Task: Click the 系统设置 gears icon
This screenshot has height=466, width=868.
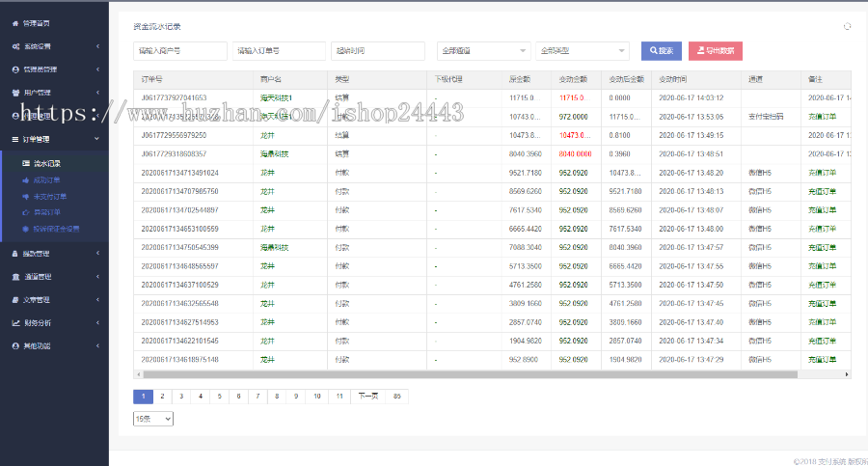Action: [15, 45]
